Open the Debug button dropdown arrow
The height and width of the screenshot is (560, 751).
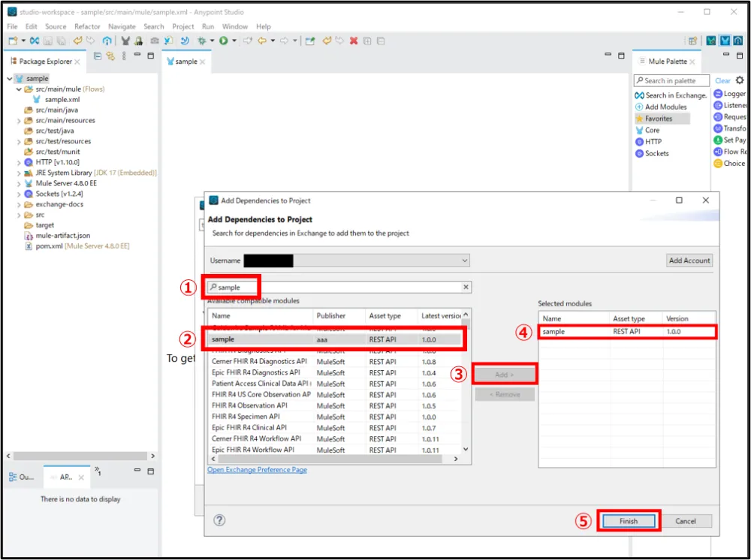[x=212, y=41]
